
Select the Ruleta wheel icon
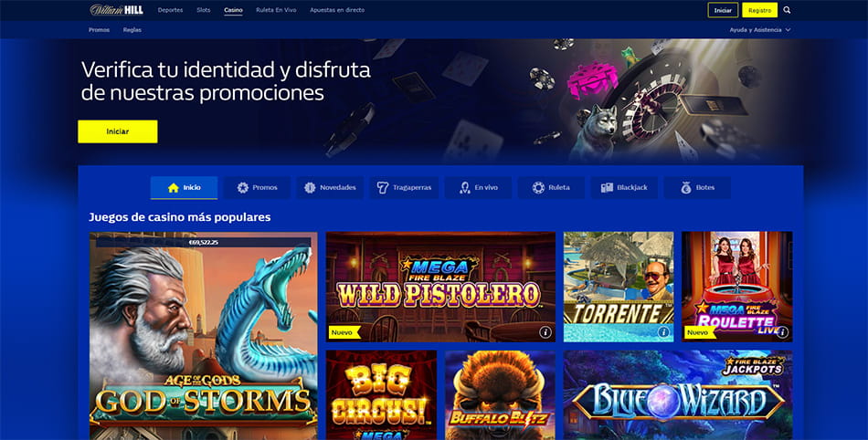pyautogui.click(x=538, y=188)
